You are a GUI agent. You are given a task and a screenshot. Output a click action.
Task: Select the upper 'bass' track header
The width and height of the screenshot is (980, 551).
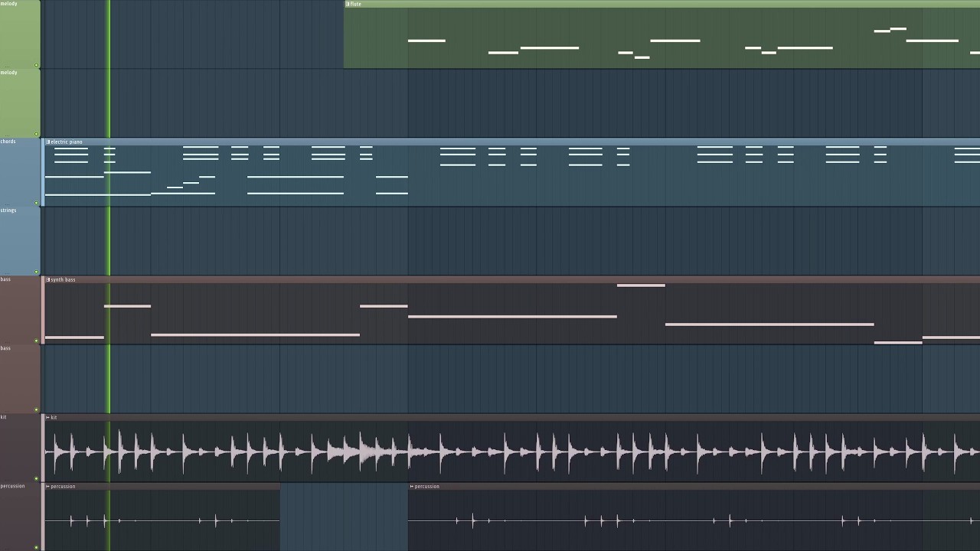coord(20,310)
